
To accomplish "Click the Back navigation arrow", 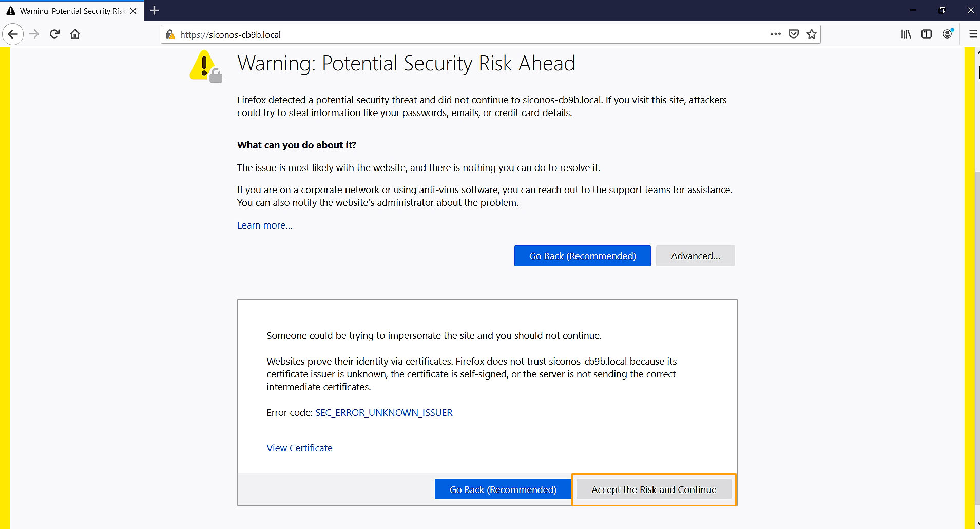I will pos(13,34).
